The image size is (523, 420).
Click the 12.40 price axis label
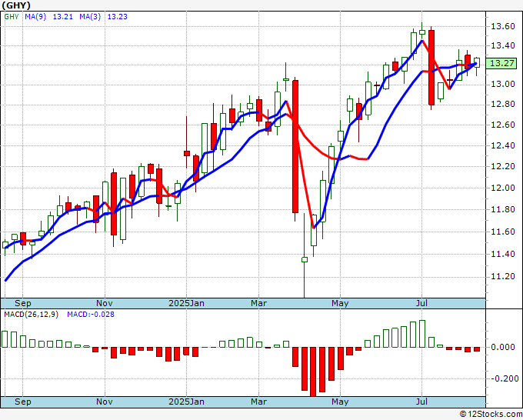click(503, 145)
